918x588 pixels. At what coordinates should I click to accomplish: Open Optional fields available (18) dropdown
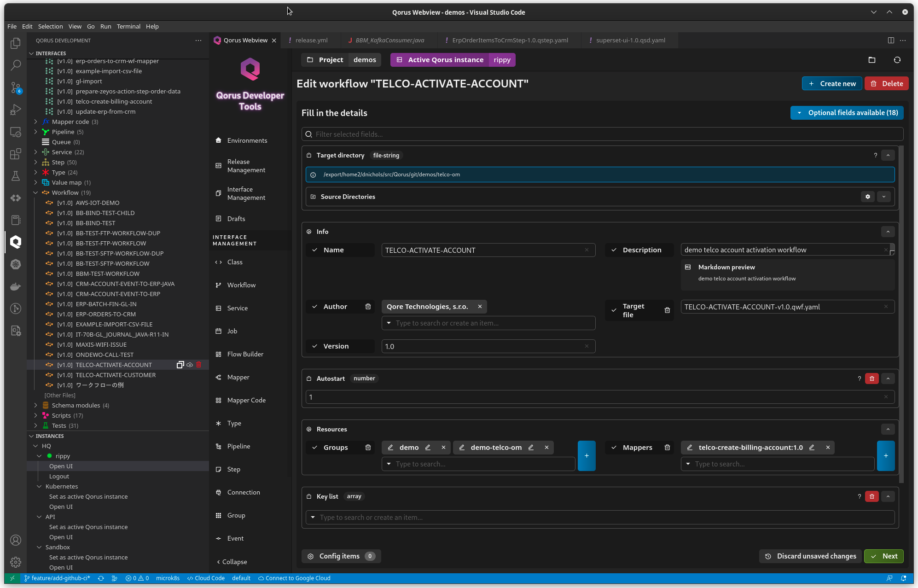point(847,113)
